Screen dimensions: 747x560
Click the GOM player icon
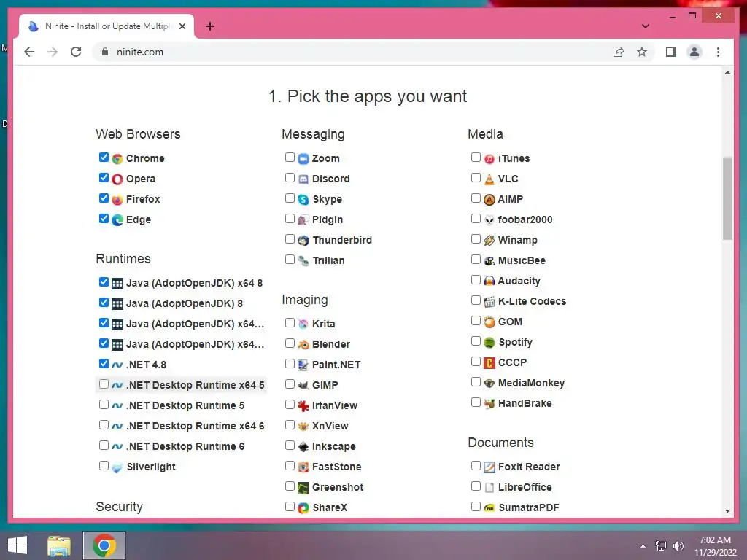489,322
